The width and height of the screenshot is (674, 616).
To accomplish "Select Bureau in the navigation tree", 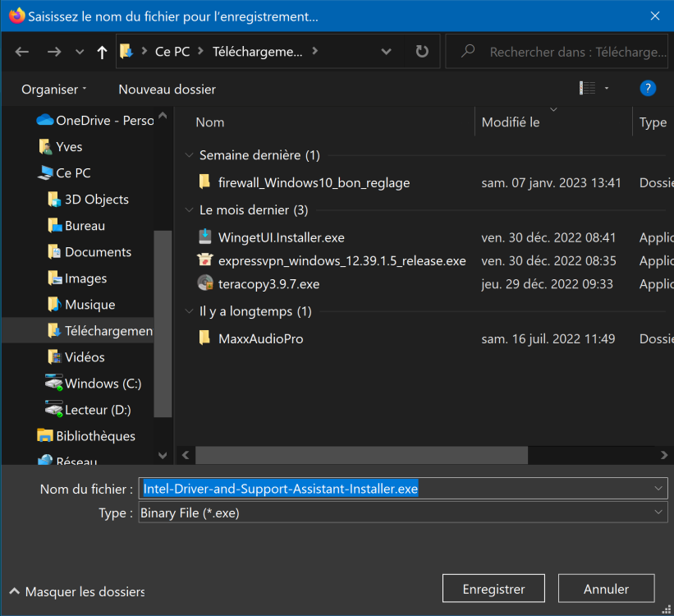I will [85, 226].
